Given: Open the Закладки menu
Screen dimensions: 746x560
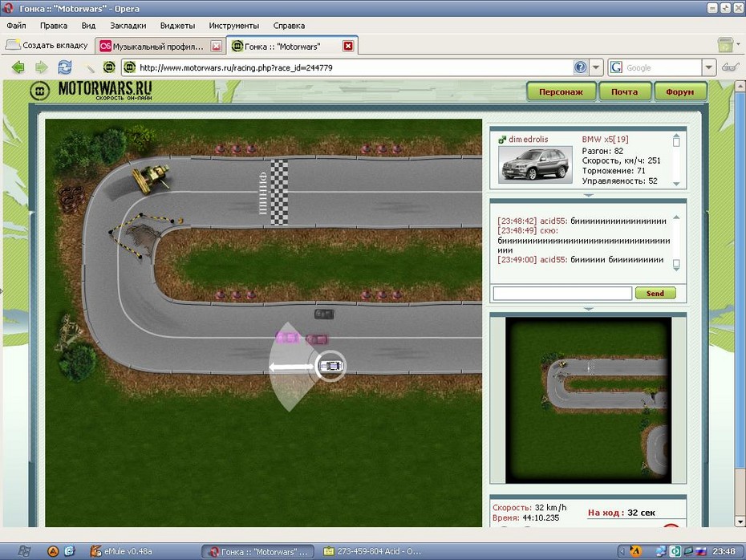Looking at the screenshot, I should coord(128,26).
